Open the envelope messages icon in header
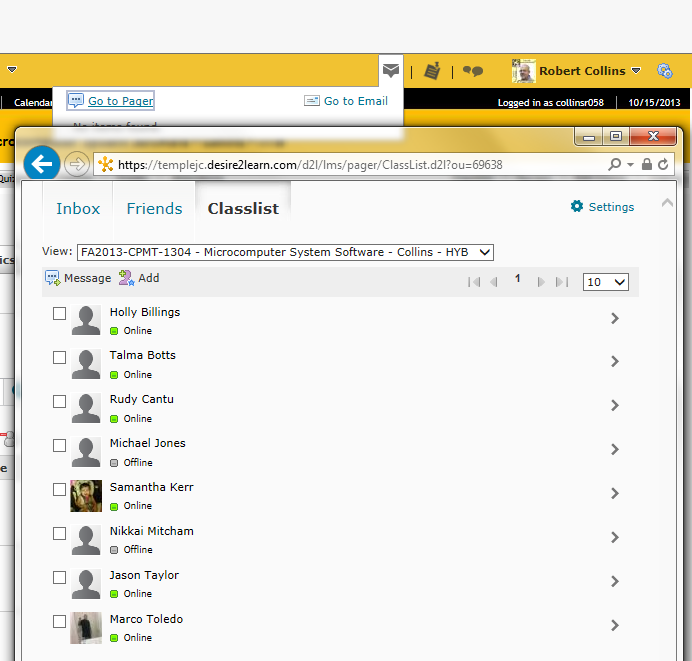 (391, 71)
